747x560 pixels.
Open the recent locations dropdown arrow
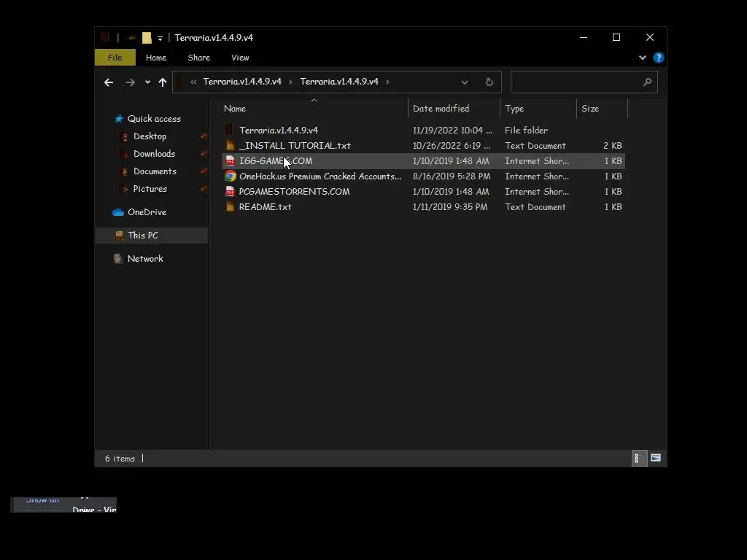147,82
